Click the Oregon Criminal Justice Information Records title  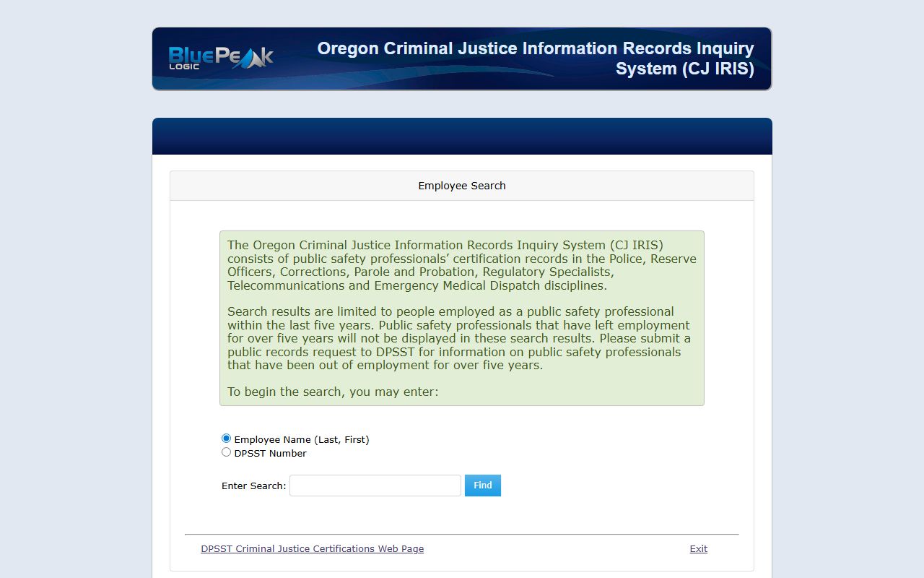tap(536, 59)
